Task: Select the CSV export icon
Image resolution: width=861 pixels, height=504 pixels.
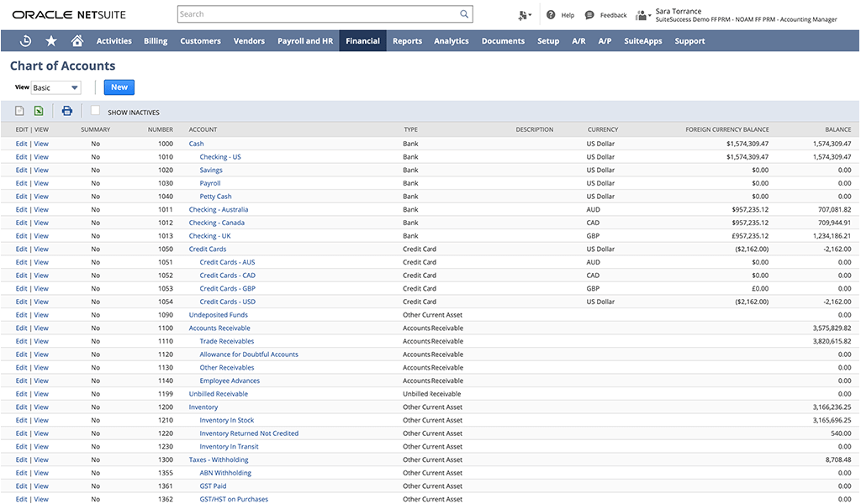Action: tap(18, 110)
